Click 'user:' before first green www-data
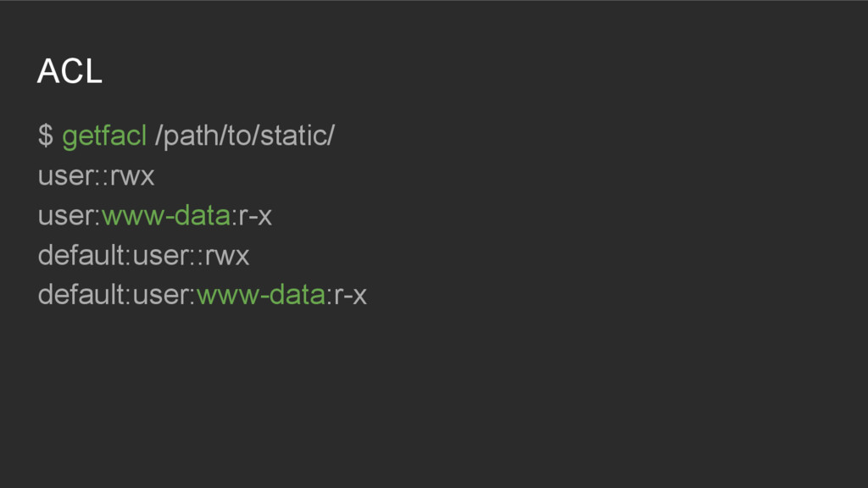Viewport: 868px width, 488px height. pyautogui.click(x=70, y=216)
